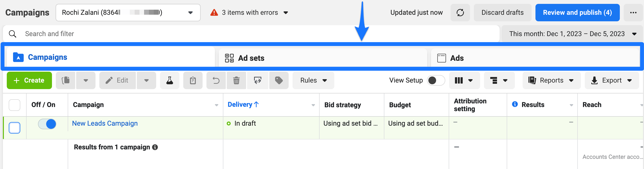Image resolution: width=644 pixels, height=169 pixels.
Task: Turn off the New Leads Campaign toggle
Action: (x=47, y=124)
